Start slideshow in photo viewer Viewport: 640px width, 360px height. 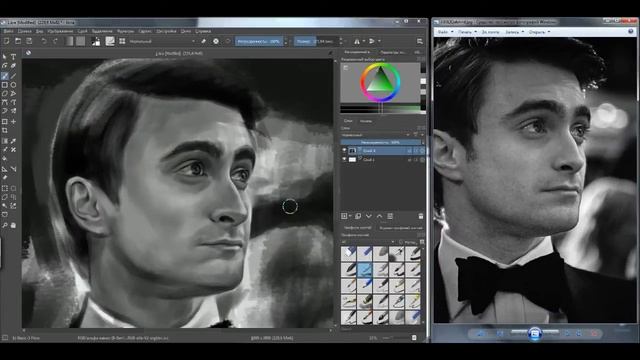(x=535, y=334)
